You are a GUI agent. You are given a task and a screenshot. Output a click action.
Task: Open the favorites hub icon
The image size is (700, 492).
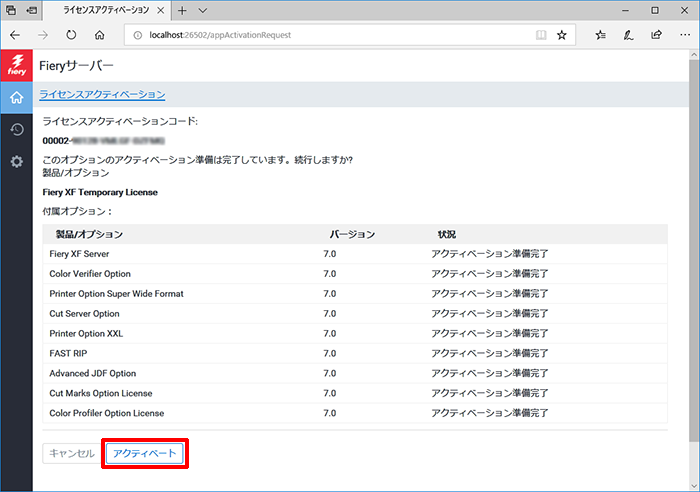600,35
